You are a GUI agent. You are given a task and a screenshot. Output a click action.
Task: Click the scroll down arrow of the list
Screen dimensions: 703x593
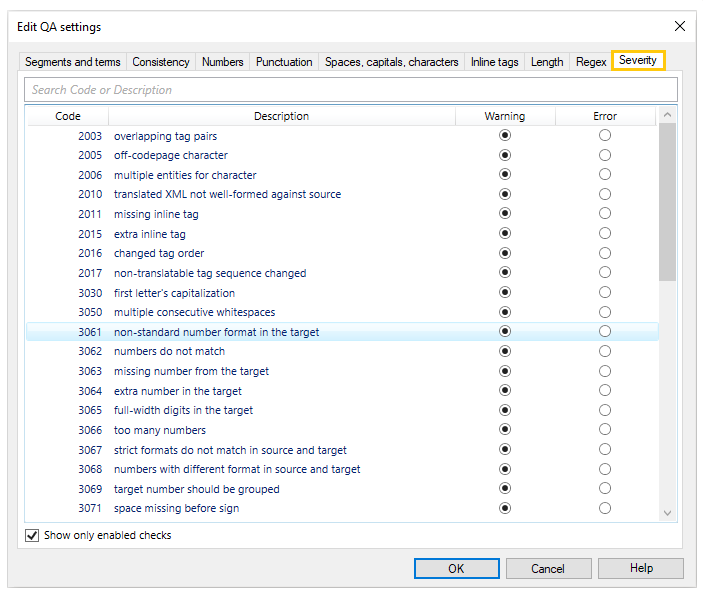[x=668, y=513]
